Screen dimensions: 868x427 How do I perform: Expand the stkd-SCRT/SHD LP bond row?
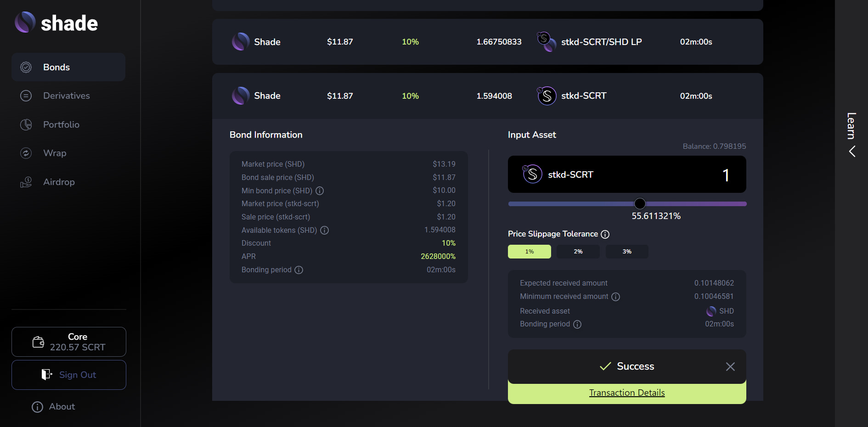pos(488,42)
